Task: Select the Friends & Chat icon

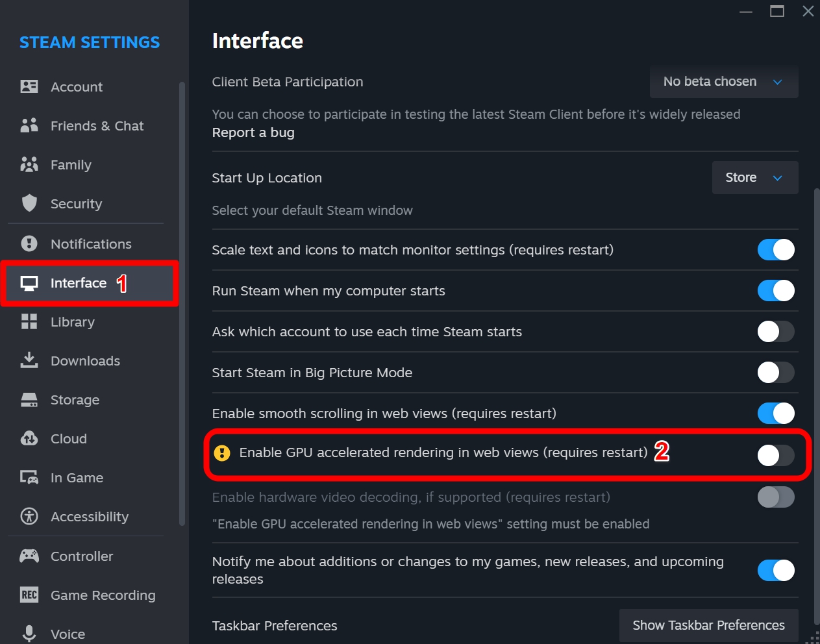Action: point(29,125)
